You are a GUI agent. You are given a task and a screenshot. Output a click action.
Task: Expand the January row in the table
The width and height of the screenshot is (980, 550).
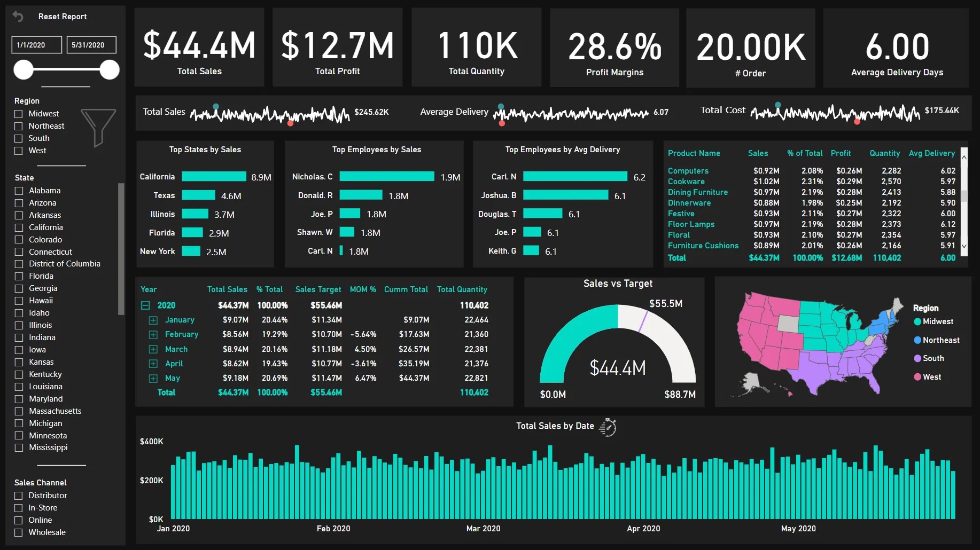pyautogui.click(x=153, y=320)
